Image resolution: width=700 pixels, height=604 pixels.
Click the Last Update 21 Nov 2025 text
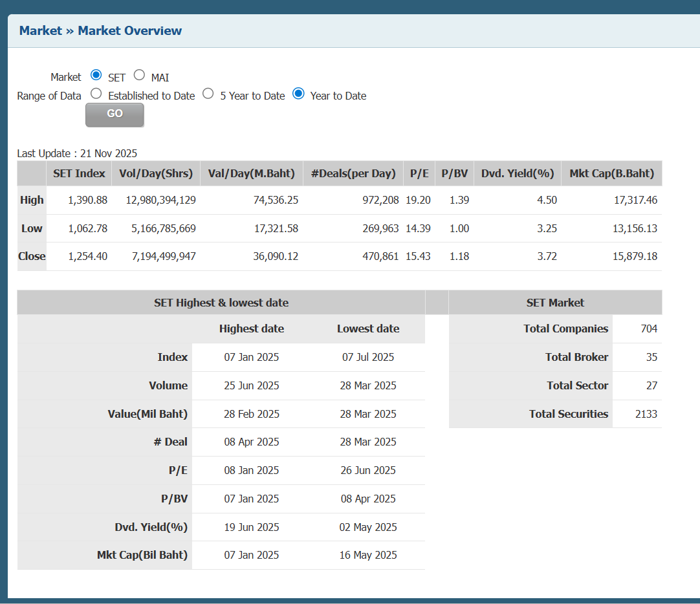(x=77, y=153)
